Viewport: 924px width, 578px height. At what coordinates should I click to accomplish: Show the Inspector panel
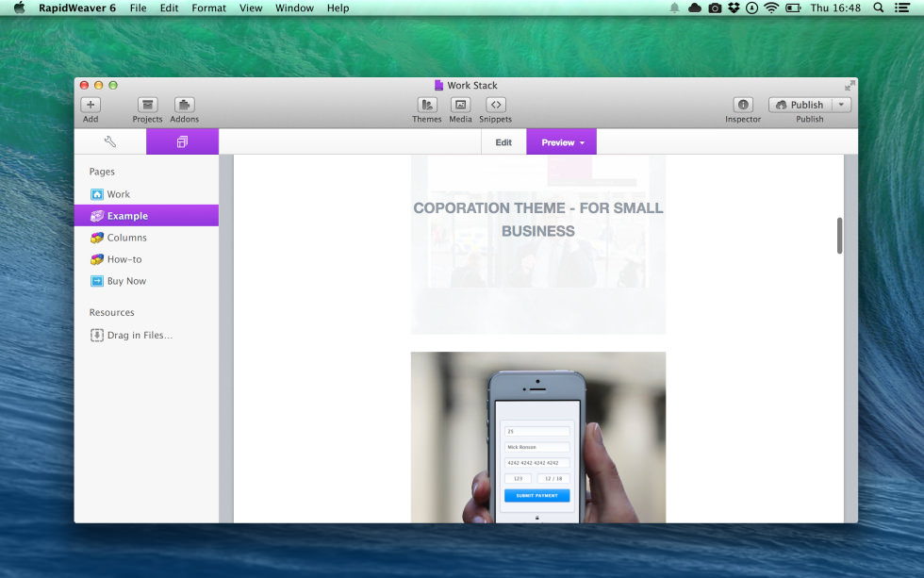tap(743, 105)
